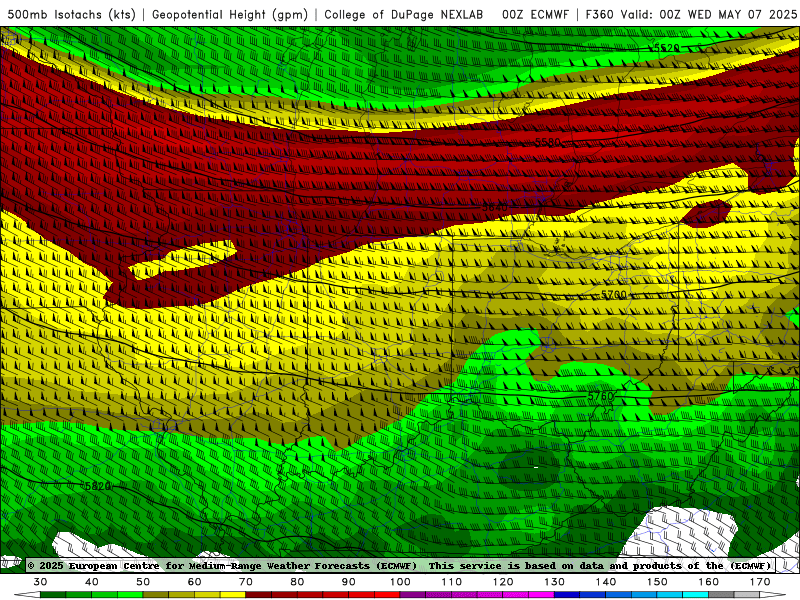Click the 5700 height contour label
This screenshot has width=800, height=600.
click(x=614, y=294)
